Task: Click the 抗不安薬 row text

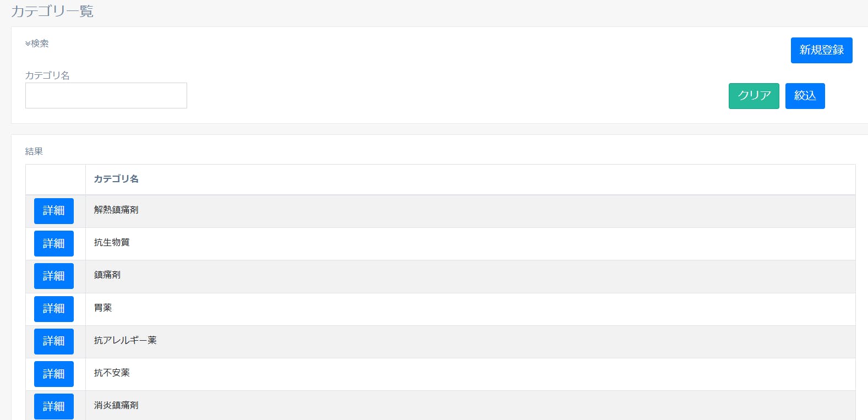Action: tap(112, 373)
